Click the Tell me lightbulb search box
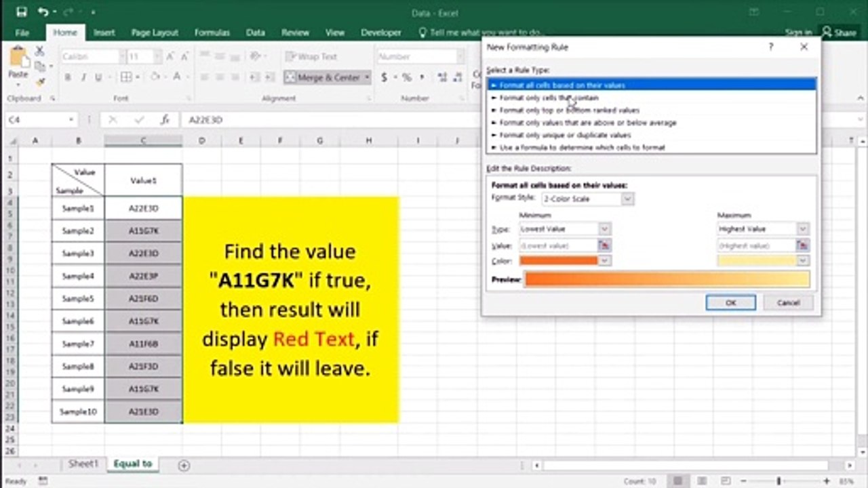 [x=482, y=32]
